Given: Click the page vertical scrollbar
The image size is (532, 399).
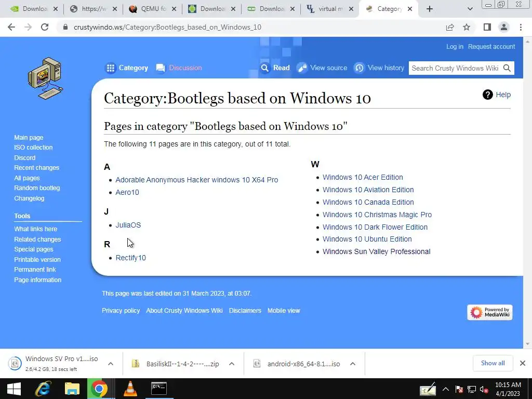Looking at the screenshot, I should point(527,192).
